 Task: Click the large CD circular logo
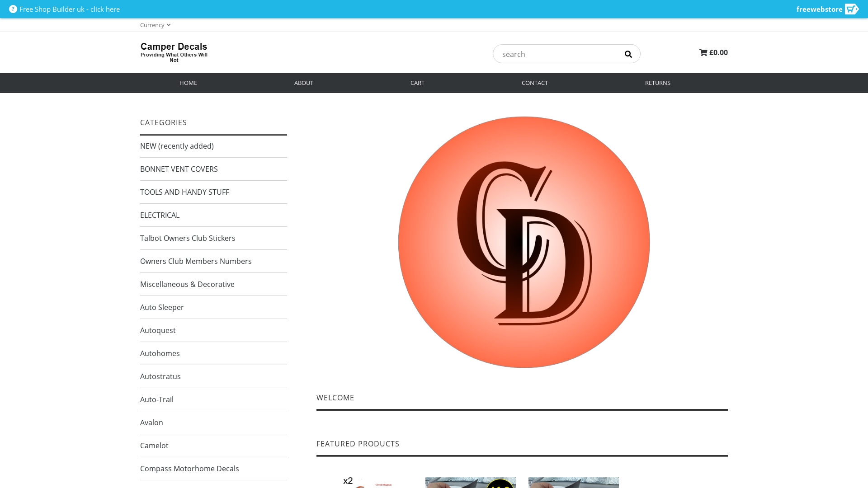524,242
